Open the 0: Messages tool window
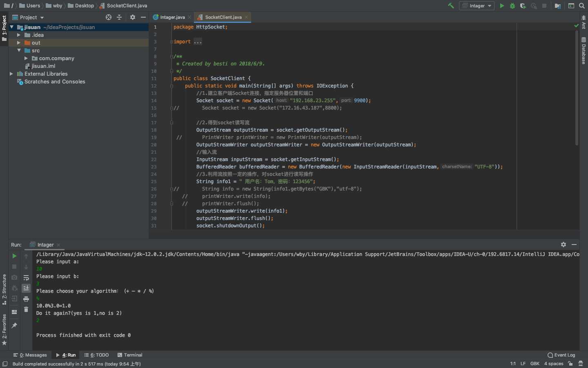This screenshot has width=588, height=368. coord(30,355)
